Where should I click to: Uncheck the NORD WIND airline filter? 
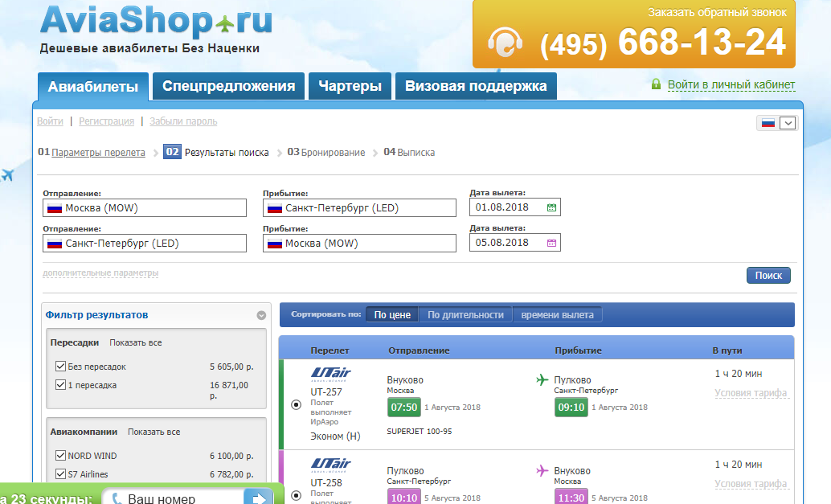60,456
